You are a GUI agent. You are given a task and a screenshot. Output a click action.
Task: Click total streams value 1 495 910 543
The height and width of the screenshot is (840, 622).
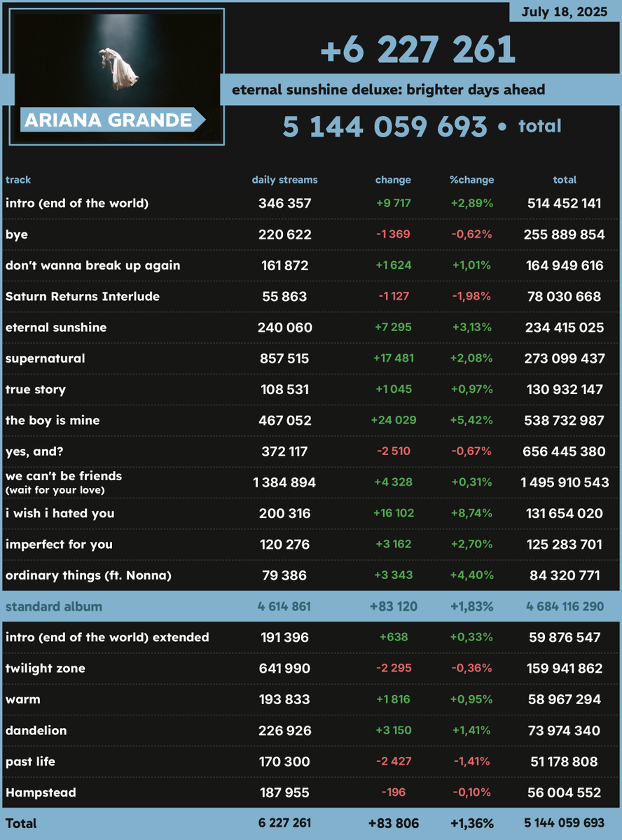click(565, 482)
